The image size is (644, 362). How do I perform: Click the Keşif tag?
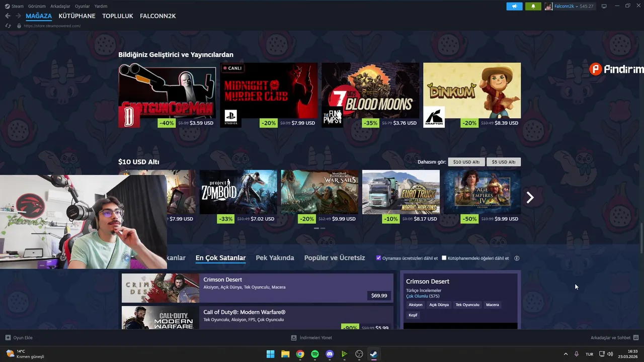tap(413, 315)
